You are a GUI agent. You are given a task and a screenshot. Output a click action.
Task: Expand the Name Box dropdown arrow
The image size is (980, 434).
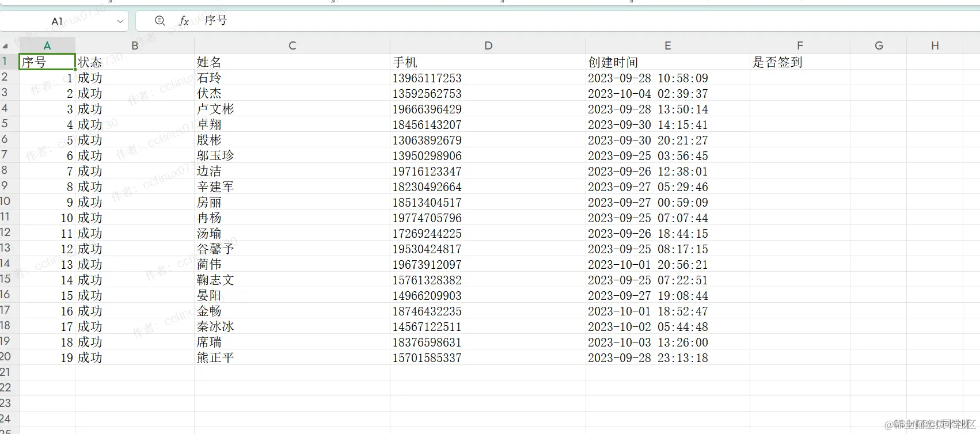tap(120, 21)
